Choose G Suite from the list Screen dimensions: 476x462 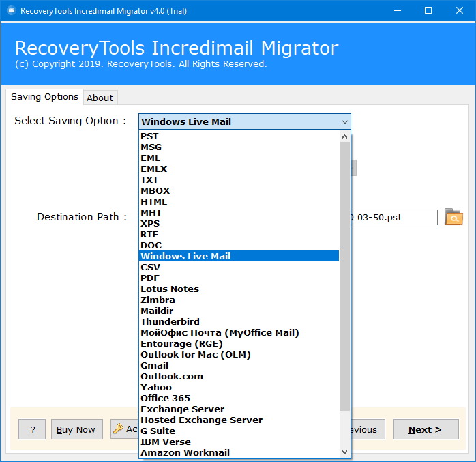click(239, 431)
